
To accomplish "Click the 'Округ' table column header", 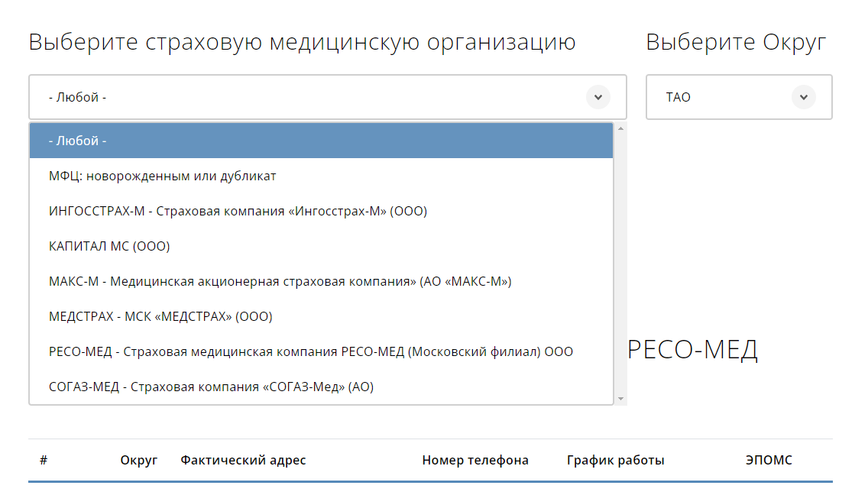I will (x=139, y=460).
